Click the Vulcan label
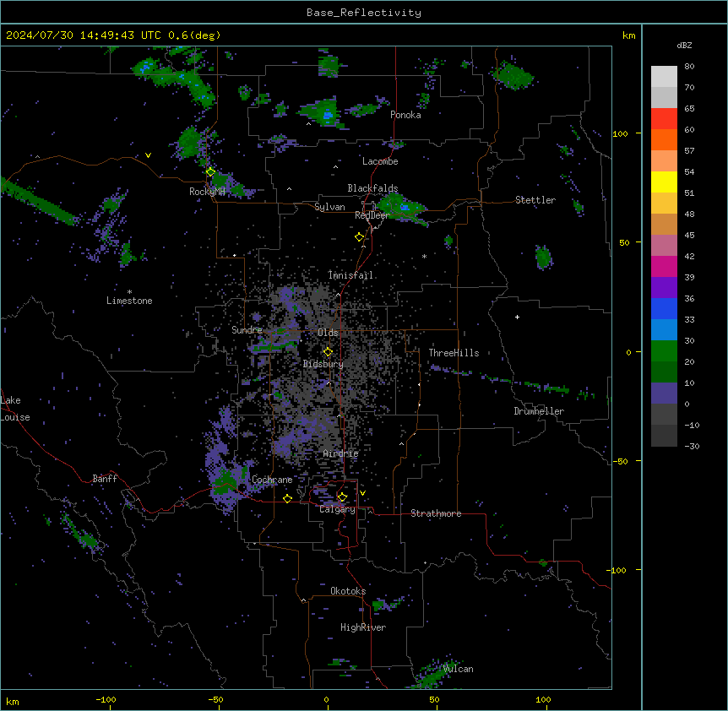Image resolution: width=728 pixels, height=711 pixels. pyautogui.click(x=458, y=669)
